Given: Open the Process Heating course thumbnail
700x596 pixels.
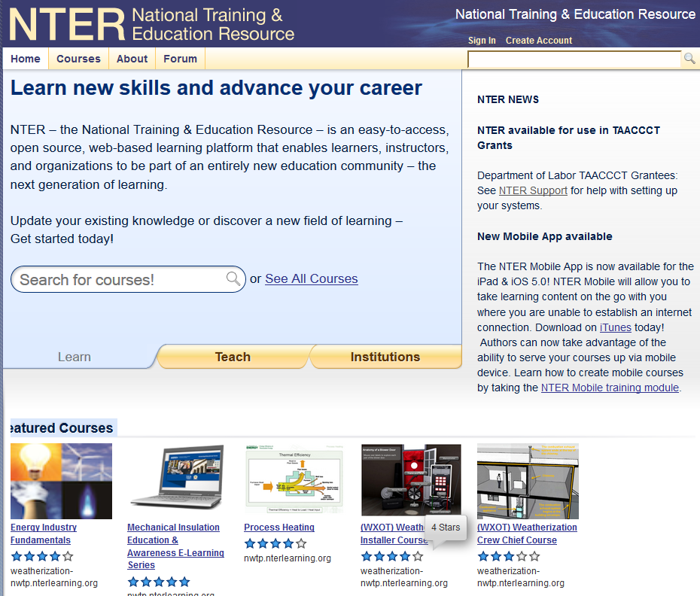Looking at the screenshot, I should (x=294, y=478).
